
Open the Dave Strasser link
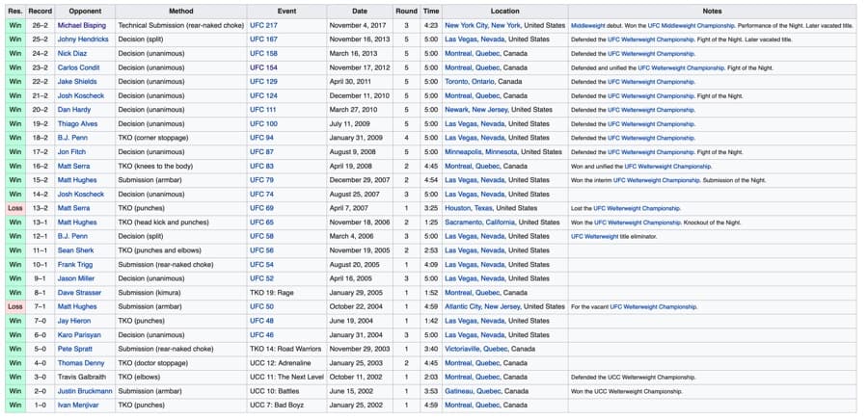(x=79, y=293)
